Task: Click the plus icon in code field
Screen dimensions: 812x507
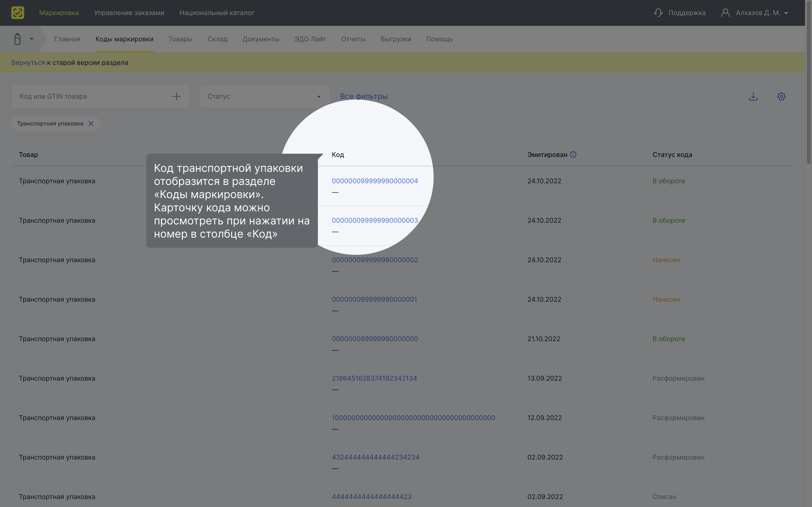Action: (177, 97)
